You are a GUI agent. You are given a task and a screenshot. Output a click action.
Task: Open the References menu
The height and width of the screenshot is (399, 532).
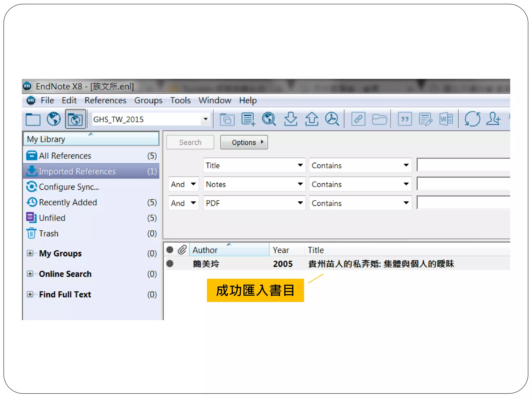(x=105, y=101)
